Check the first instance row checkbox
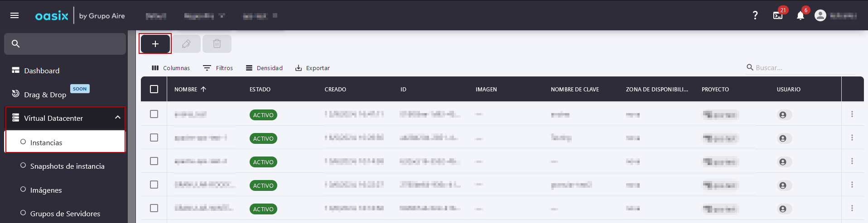Screen dimensions: 868x223 154,114
